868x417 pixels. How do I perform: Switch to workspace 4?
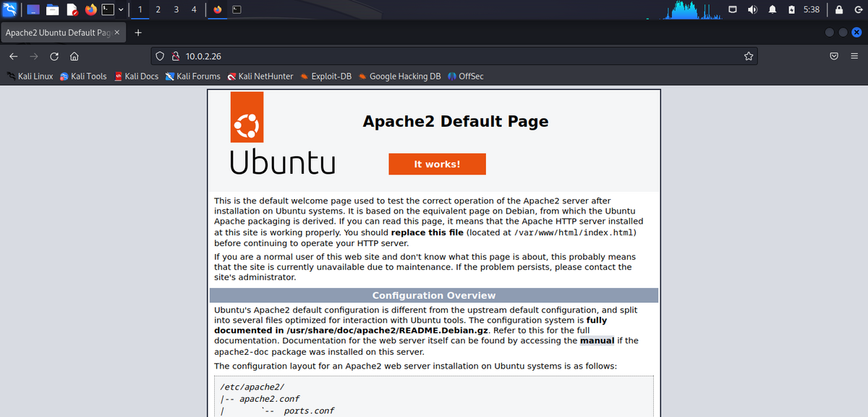click(194, 9)
